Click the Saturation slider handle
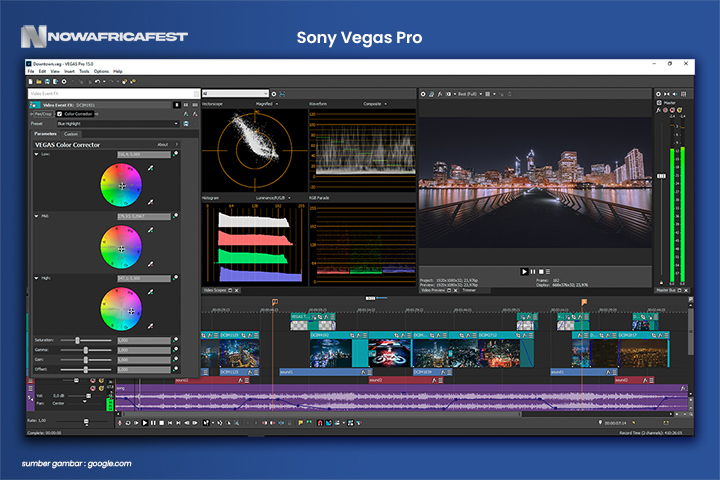This screenshot has width=720, height=480. pos(78,340)
